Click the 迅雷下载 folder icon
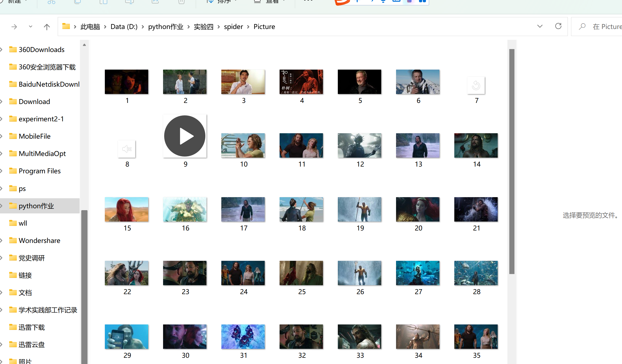Viewport: 622px width, 364px height. pos(13,327)
